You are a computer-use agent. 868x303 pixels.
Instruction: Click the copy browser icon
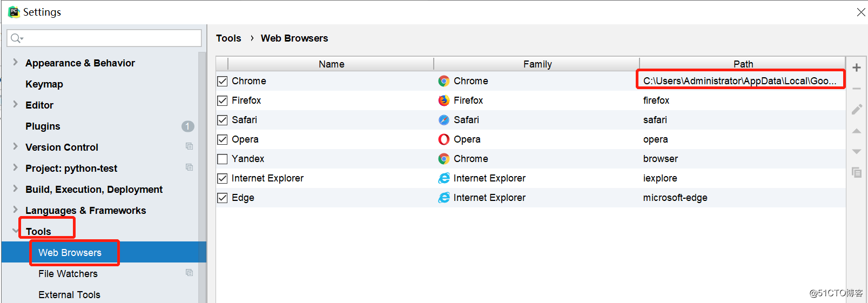point(857,172)
